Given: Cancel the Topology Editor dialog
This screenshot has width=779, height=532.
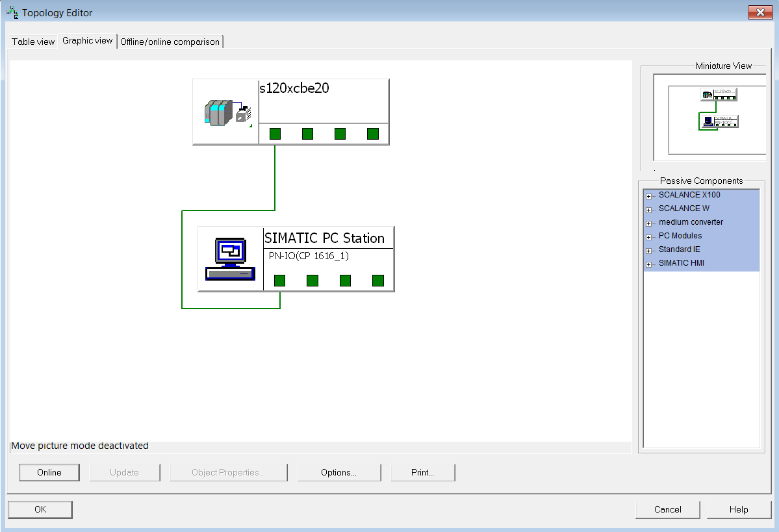Looking at the screenshot, I should [668, 509].
